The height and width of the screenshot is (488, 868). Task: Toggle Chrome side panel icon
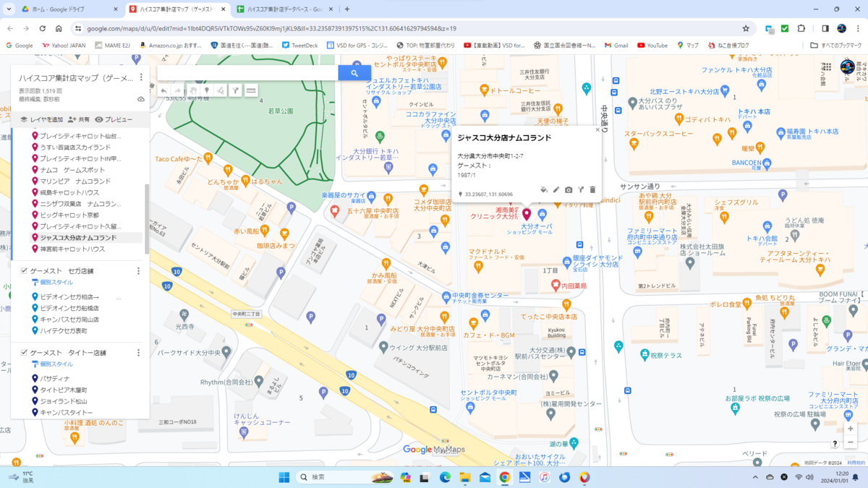[825, 28]
